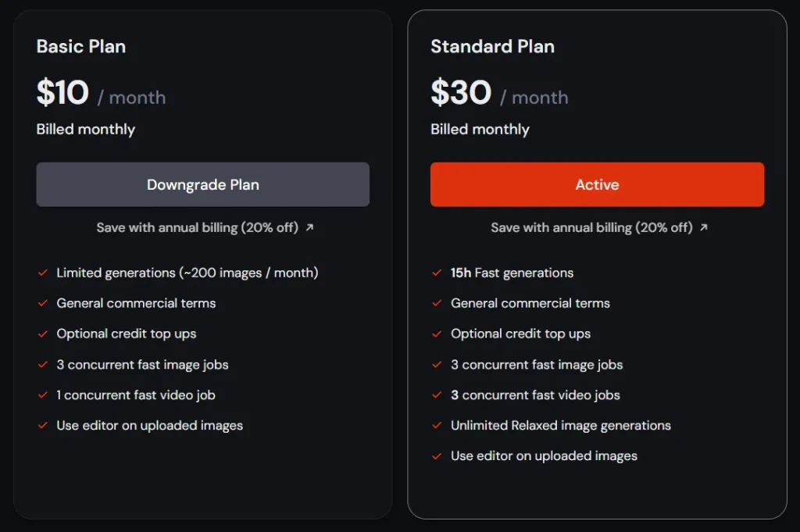
Task: Click checkmark beside Basic Optional credit top ups
Action: pos(43,334)
